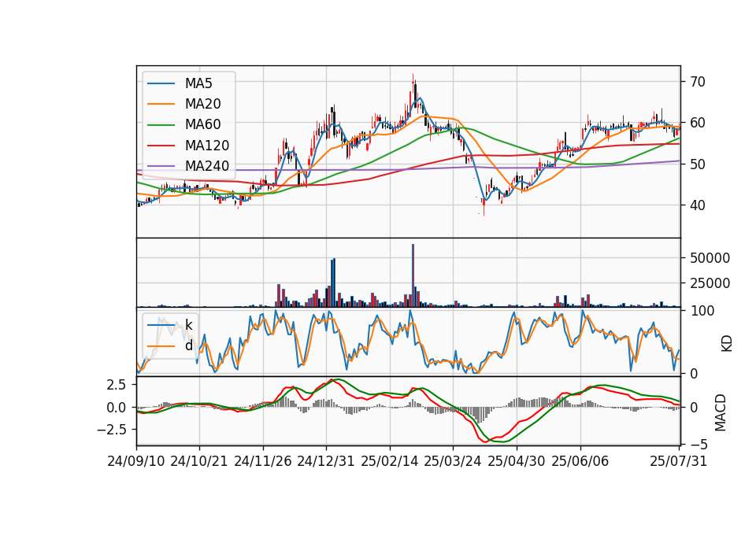The width and height of the screenshot is (756, 543).
Task: Click the MA20 legend label
Action: [202, 104]
